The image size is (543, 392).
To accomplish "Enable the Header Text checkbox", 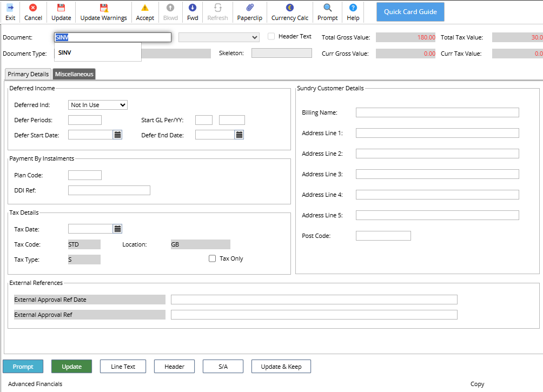I will click(271, 36).
